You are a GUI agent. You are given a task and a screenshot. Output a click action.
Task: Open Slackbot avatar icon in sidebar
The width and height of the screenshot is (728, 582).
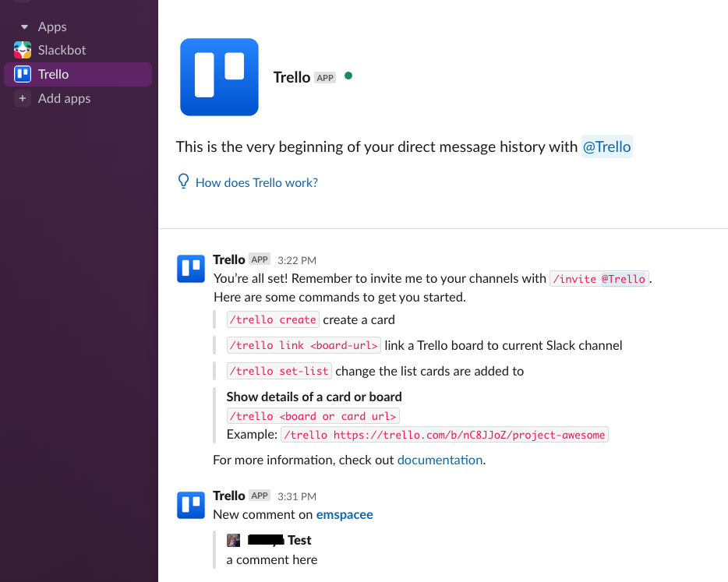pyautogui.click(x=23, y=50)
